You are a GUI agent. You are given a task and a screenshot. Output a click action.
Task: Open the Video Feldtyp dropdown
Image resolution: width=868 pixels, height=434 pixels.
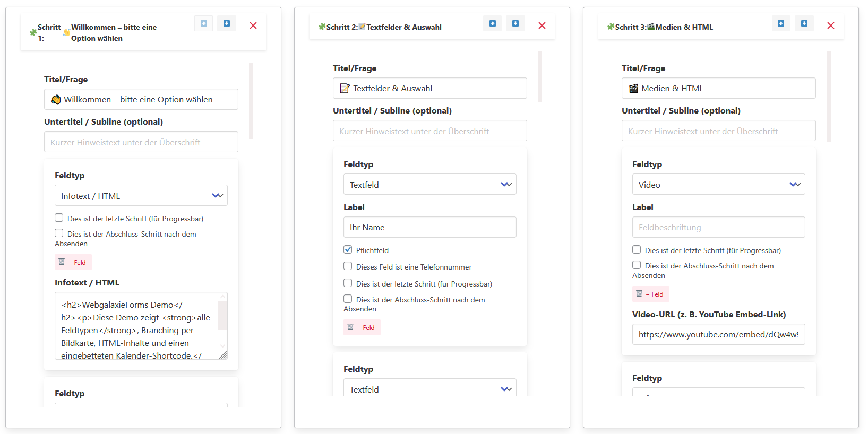tap(718, 185)
